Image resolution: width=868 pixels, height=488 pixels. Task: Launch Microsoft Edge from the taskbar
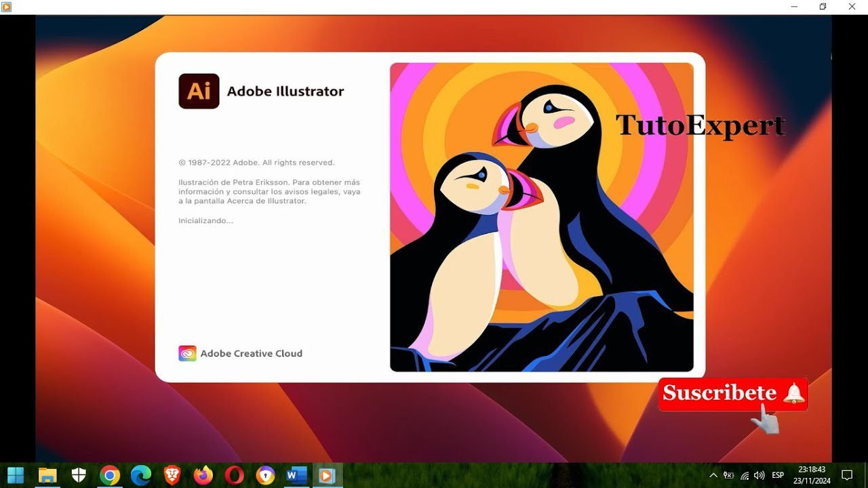(140, 474)
